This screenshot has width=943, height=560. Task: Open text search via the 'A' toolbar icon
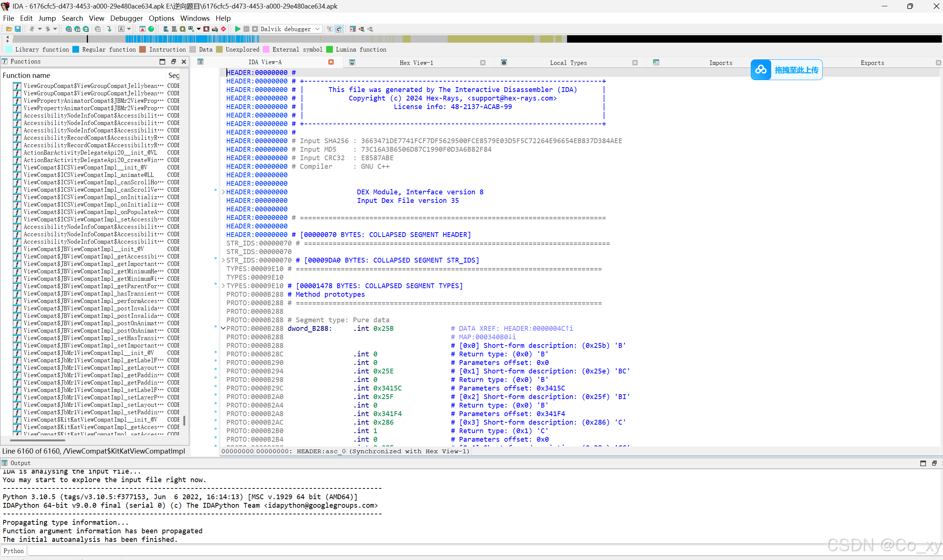click(121, 29)
